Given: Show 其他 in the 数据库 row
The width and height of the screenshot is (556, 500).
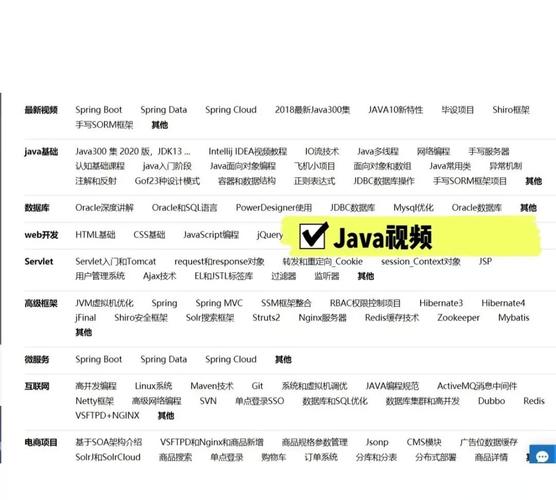Looking at the screenshot, I should tap(528, 208).
